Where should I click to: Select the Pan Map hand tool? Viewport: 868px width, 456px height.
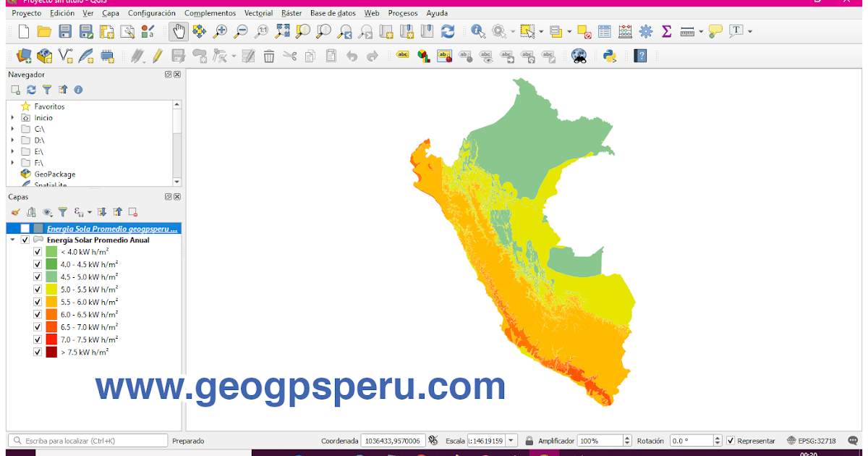(x=179, y=31)
